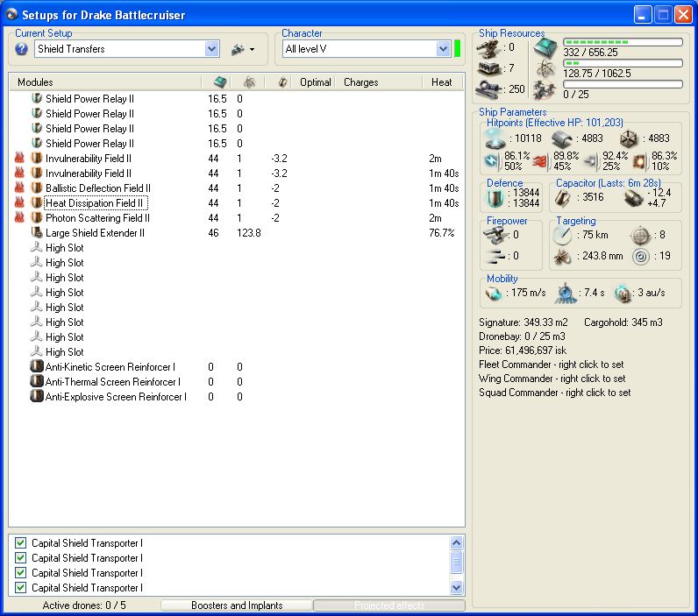Open the Character dropdown arrow
The image size is (698, 616).
point(443,49)
